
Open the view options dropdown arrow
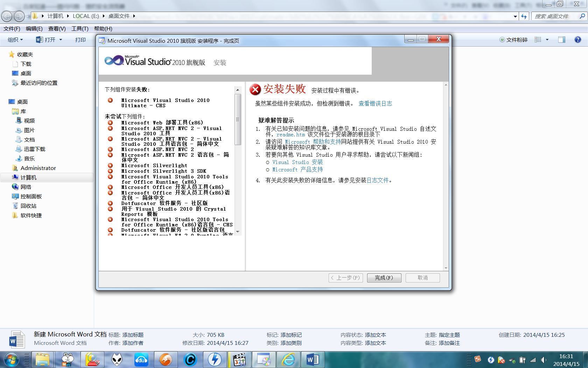pyautogui.click(x=547, y=40)
